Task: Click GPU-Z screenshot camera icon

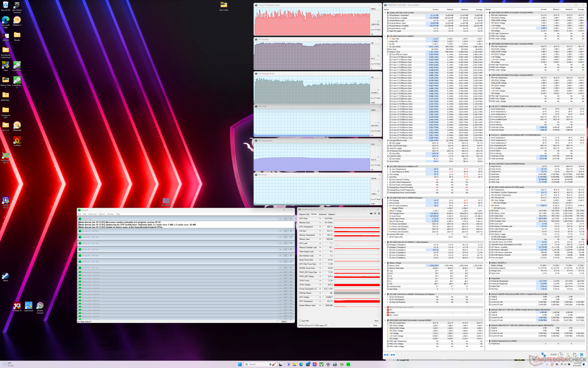Action: pos(371,214)
